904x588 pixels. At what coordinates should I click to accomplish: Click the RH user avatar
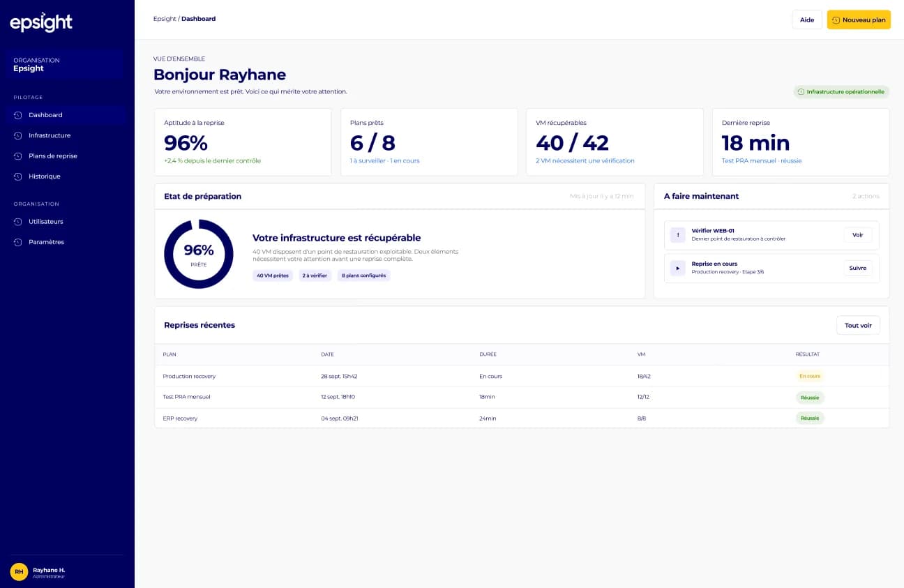(x=19, y=572)
